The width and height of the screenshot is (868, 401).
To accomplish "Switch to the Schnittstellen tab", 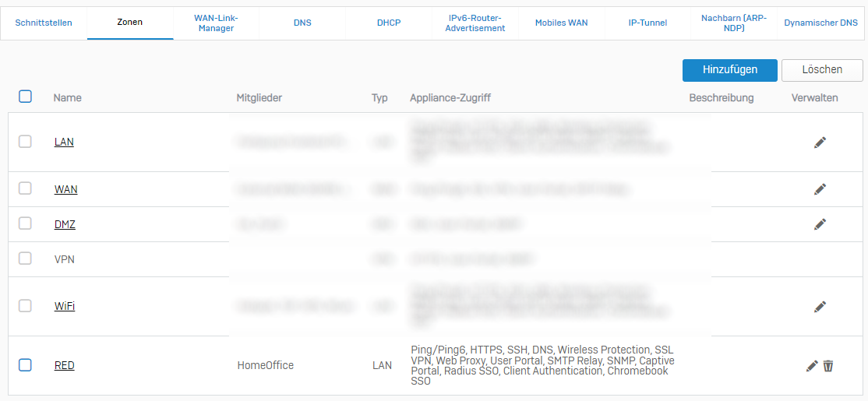I will pyautogui.click(x=44, y=23).
